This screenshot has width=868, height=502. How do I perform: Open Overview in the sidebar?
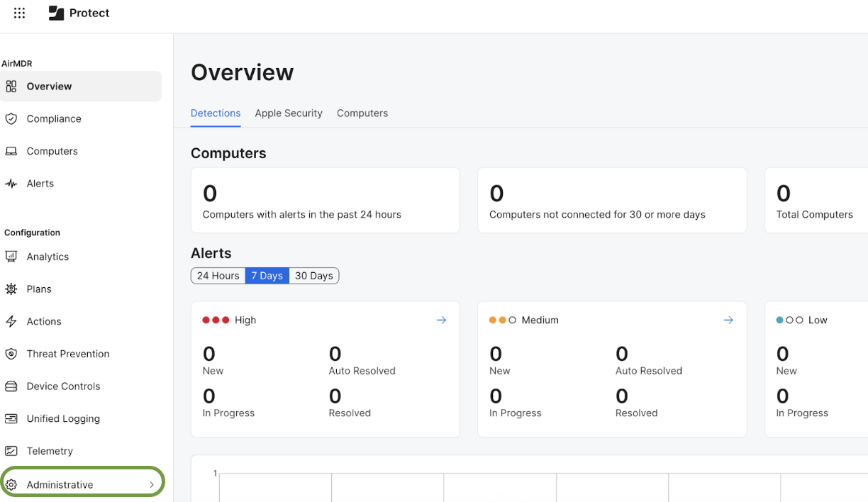click(81, 87)
